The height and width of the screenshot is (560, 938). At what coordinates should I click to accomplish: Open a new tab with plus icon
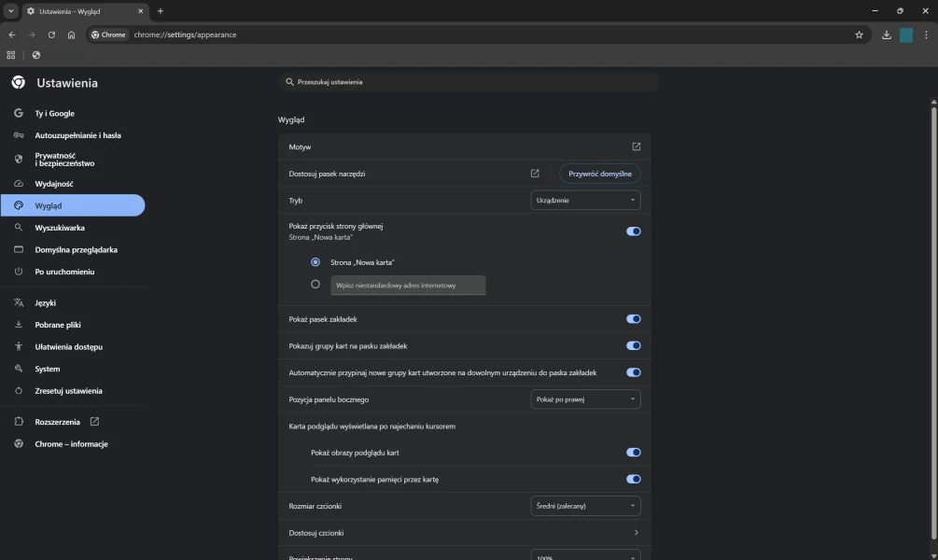161,11
